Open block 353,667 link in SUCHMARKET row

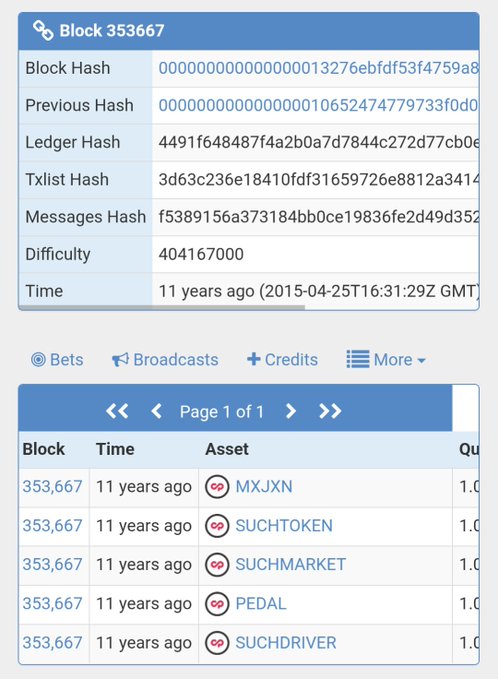(52, 565)
